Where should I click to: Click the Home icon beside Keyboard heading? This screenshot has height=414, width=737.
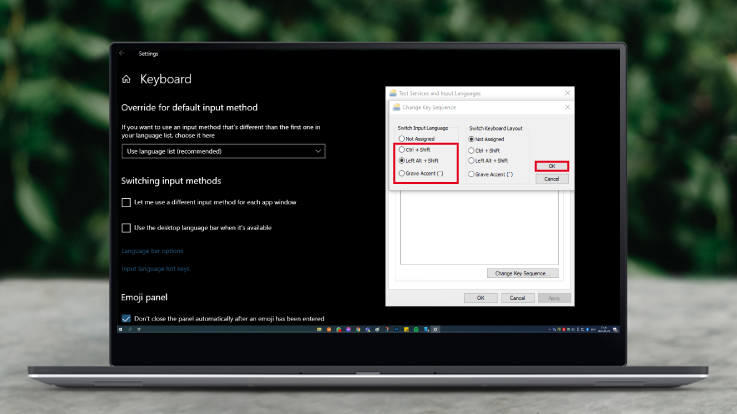(x=126, y=79)
